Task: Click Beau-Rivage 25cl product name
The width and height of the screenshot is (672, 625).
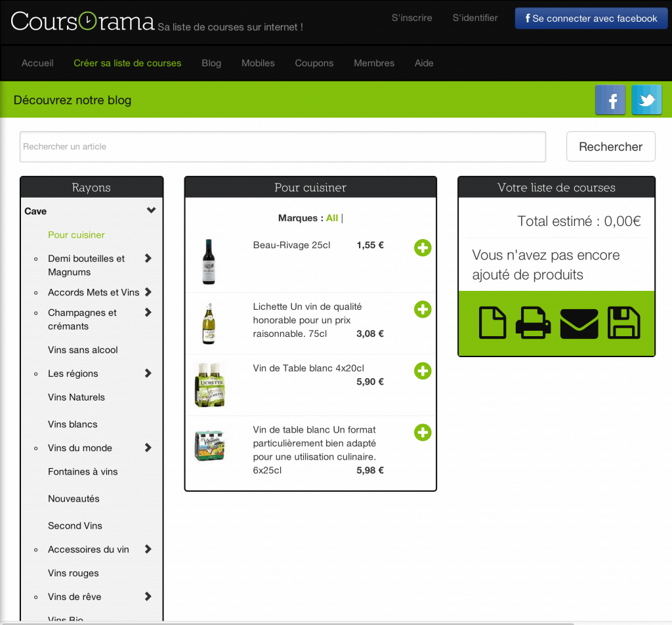Action: coord(291,245)
